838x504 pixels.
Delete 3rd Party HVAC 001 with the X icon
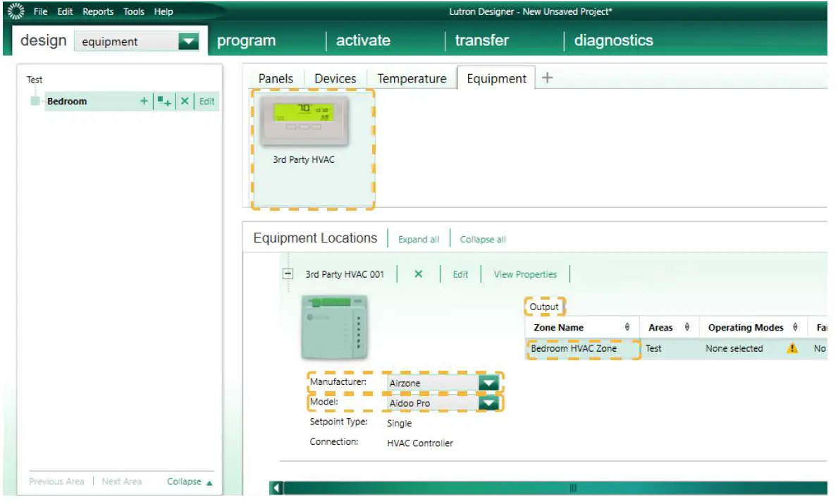coord(417,274)
